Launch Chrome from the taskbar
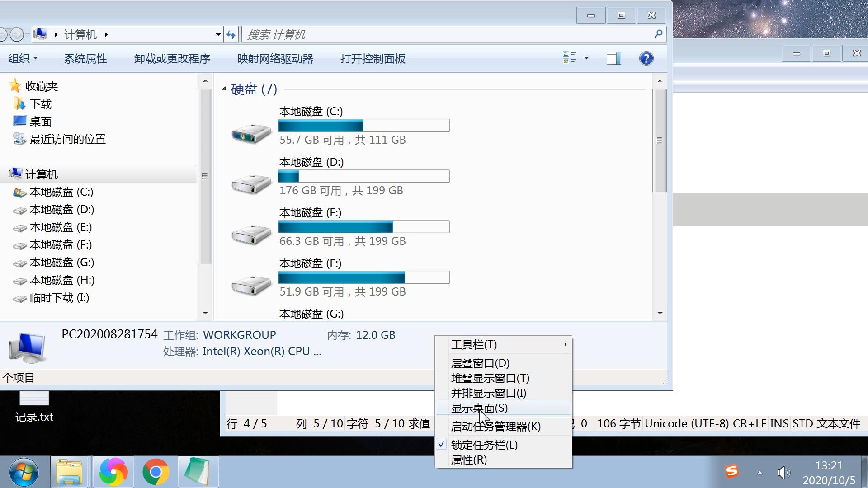Screen dimensions: 868x488 click(156, 472)
